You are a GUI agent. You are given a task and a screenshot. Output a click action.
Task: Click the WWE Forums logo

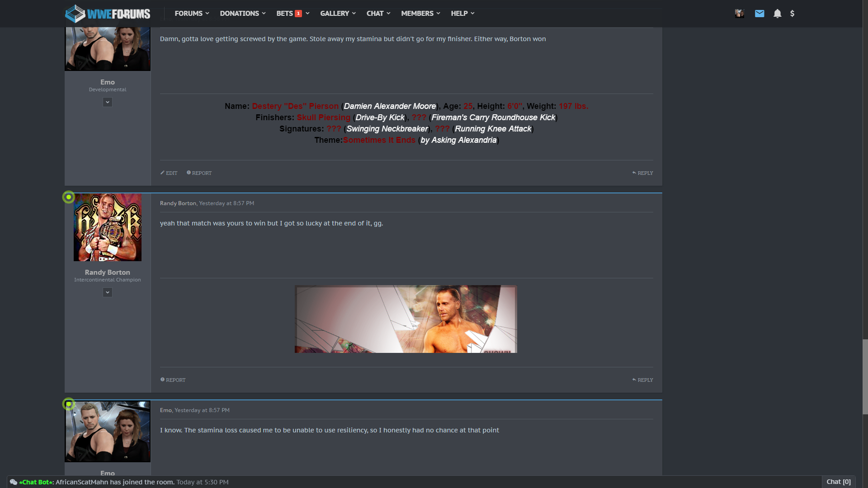[x=108, y=14]
